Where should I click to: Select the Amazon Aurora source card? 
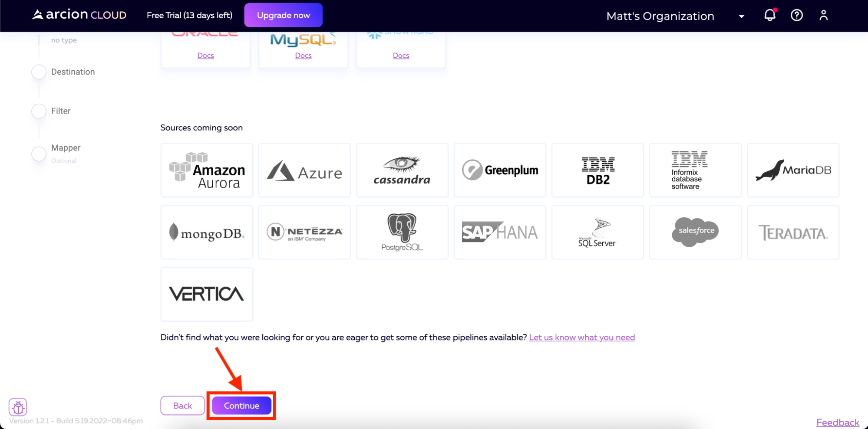[207, 170]
